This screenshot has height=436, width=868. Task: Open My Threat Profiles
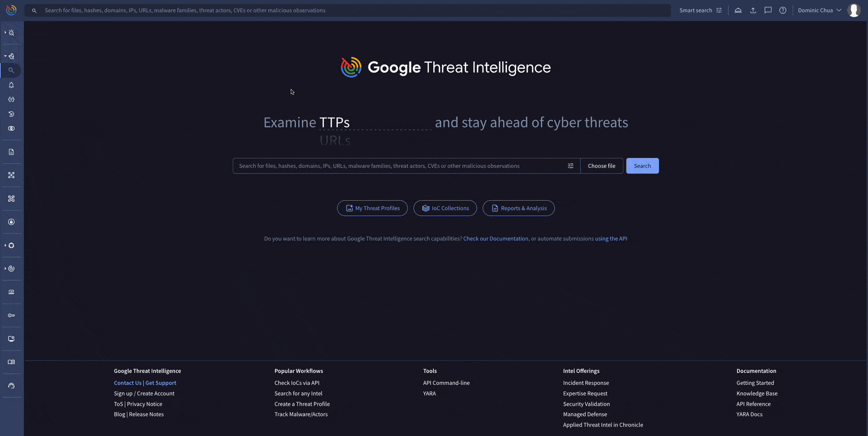tap(372, 208)
